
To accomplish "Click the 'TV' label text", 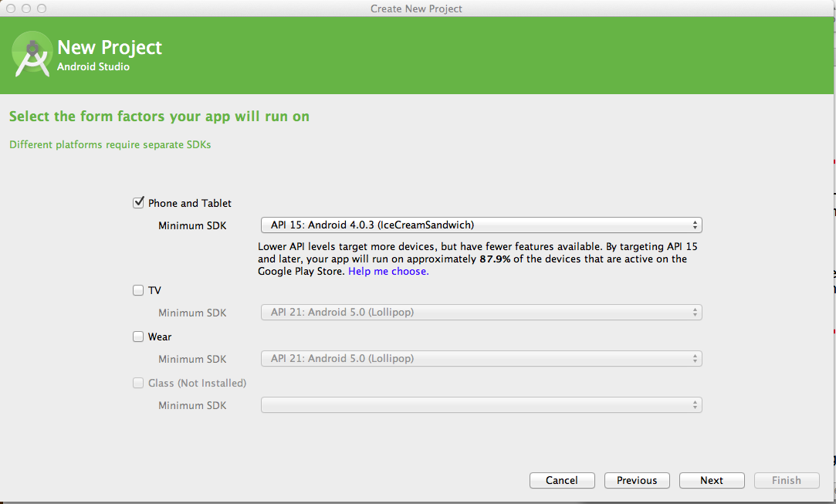I will (154, 291).
